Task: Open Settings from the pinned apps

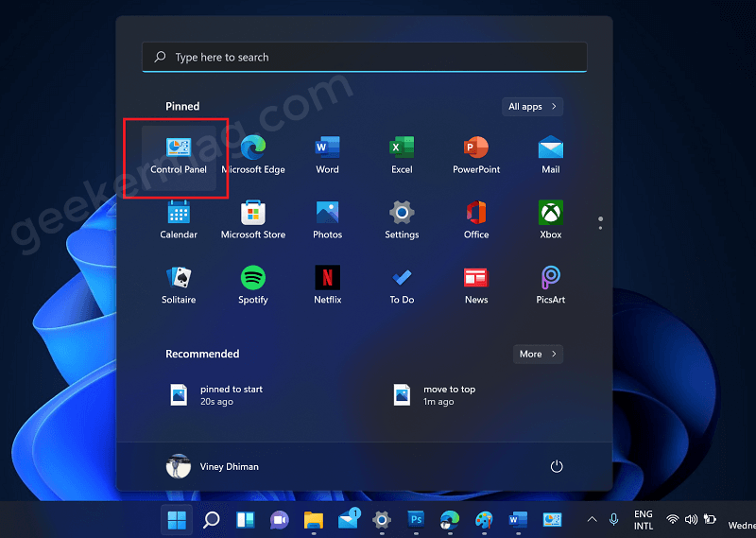Action: click(x=402, y=221)
